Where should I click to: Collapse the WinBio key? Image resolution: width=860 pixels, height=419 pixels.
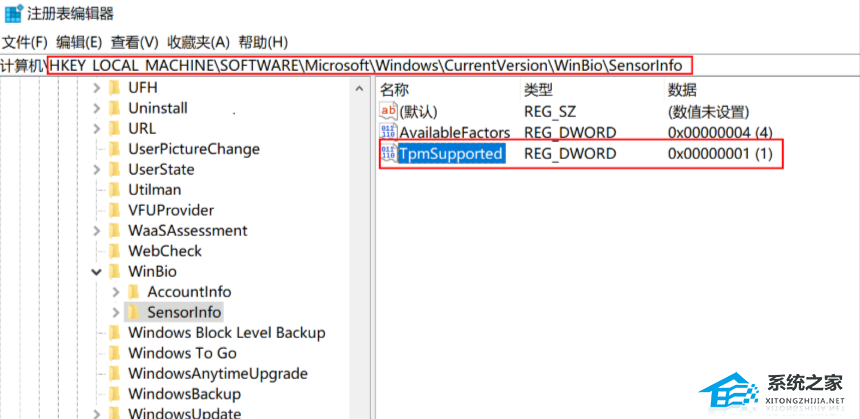coord(97,271)
